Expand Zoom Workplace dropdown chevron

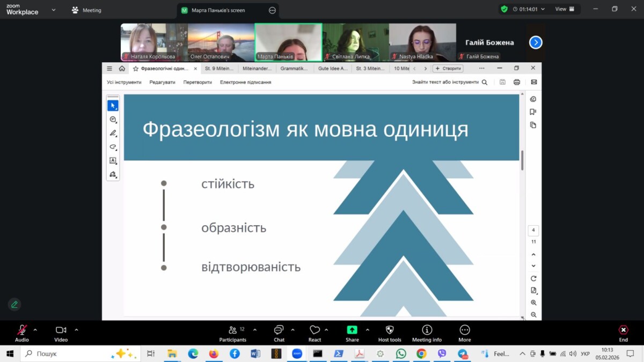pyautogui.click(x=53, y=10)
